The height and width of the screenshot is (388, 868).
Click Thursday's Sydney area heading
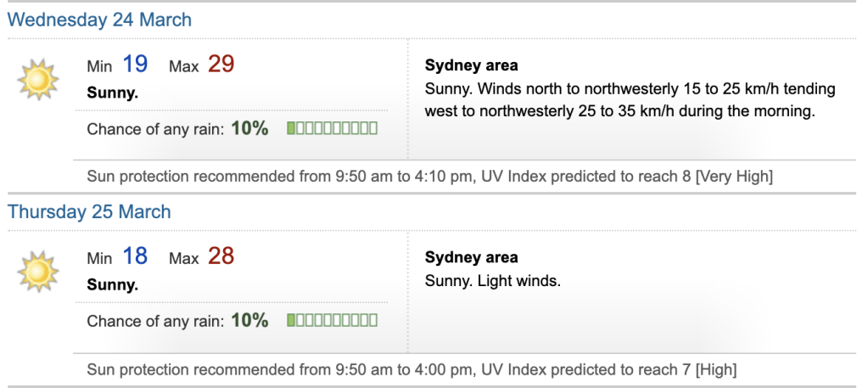(x=471, y=258)
